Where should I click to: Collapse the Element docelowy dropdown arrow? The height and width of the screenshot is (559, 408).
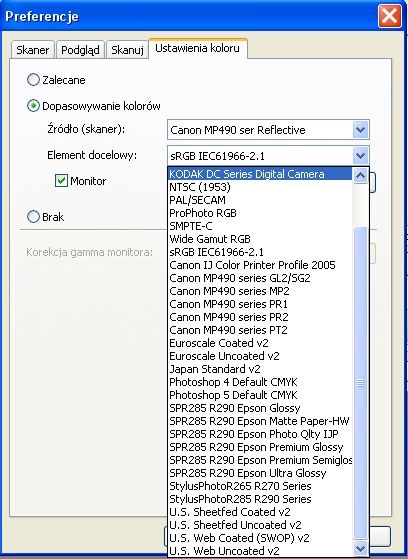tap(360, 156)
